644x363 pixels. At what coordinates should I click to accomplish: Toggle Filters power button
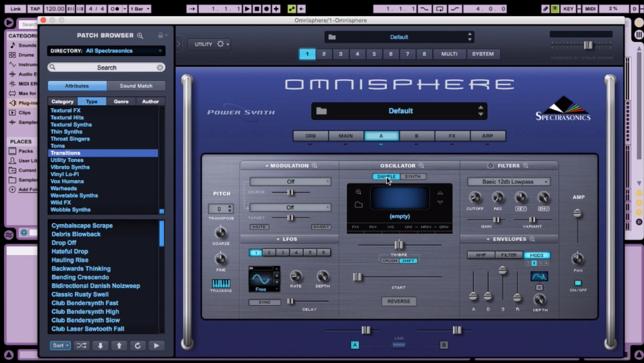coord(490,165)
